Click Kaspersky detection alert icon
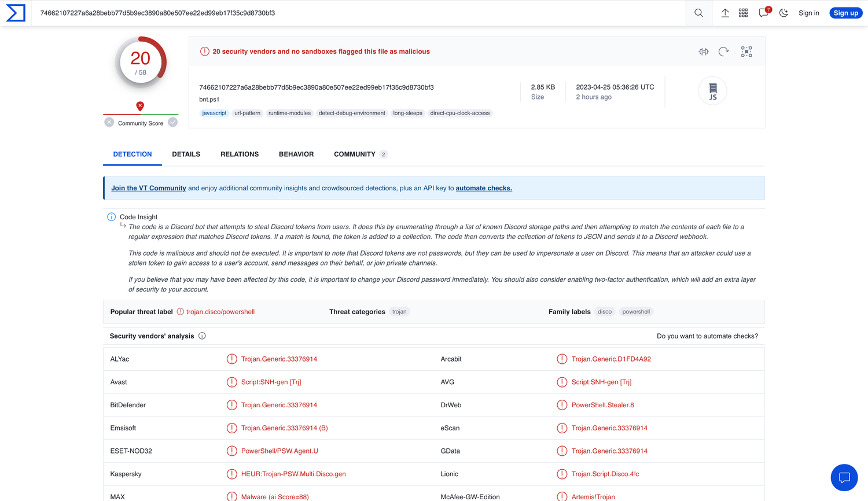 click(x=231, y=474)
